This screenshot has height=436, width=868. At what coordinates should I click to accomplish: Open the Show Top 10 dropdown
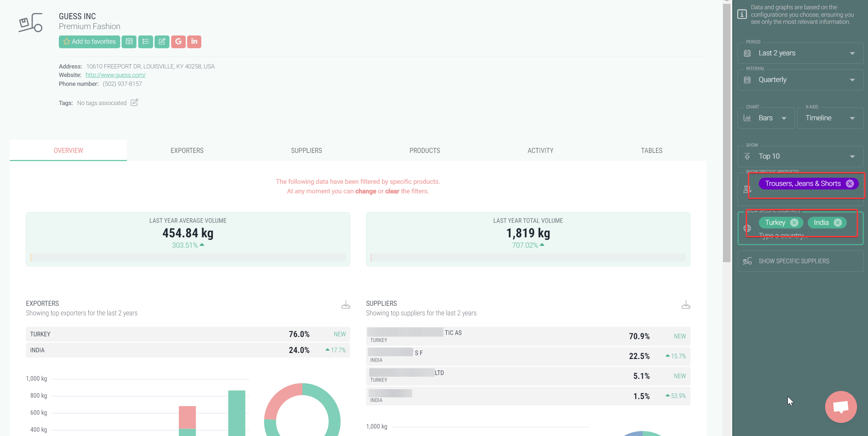800,156
